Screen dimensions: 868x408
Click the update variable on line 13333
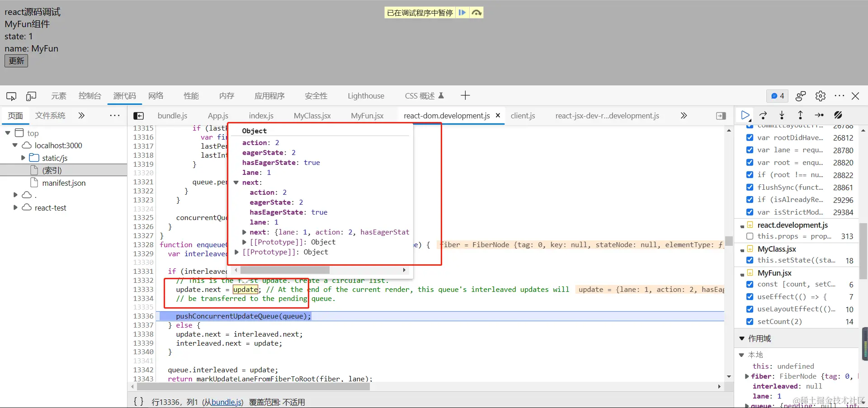[245, 289]
